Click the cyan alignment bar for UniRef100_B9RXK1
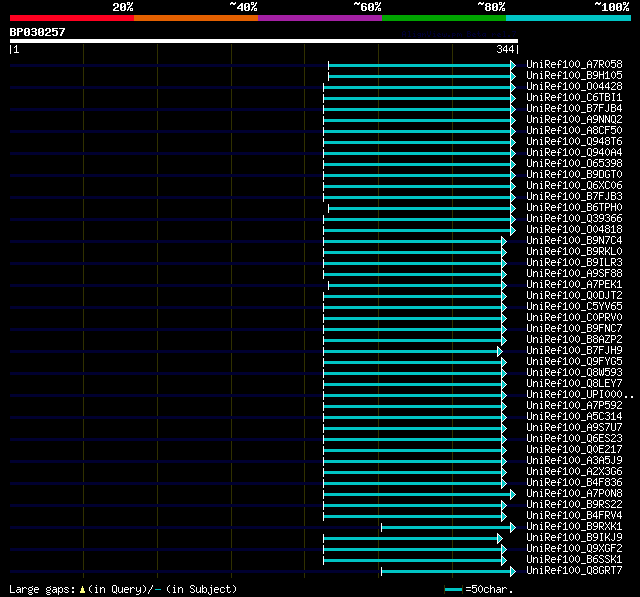Screen dimensions: 640x597 pos(448,528)
